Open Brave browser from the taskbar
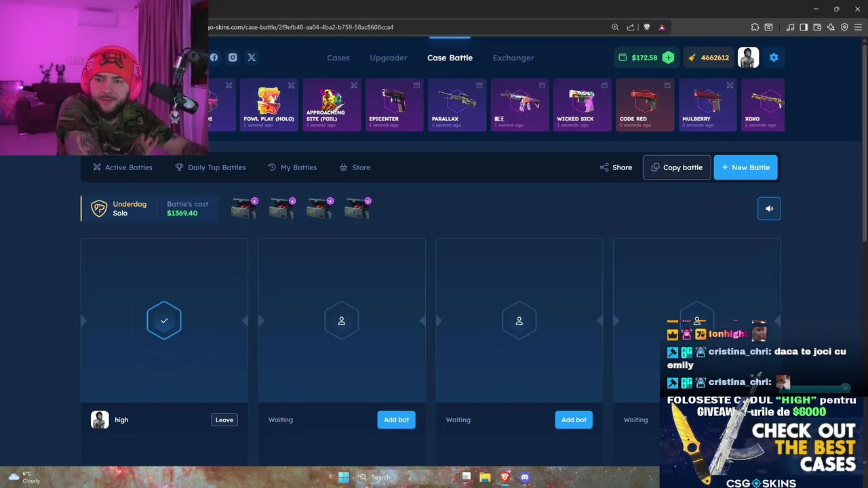Screen dimensions: 868x488 (x=505, y=477)
